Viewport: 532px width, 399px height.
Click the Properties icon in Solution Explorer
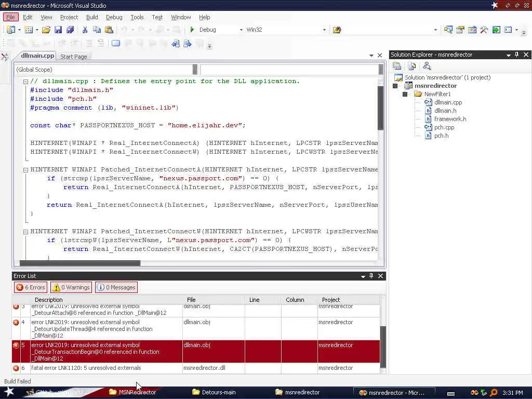[x=397, y=66]
